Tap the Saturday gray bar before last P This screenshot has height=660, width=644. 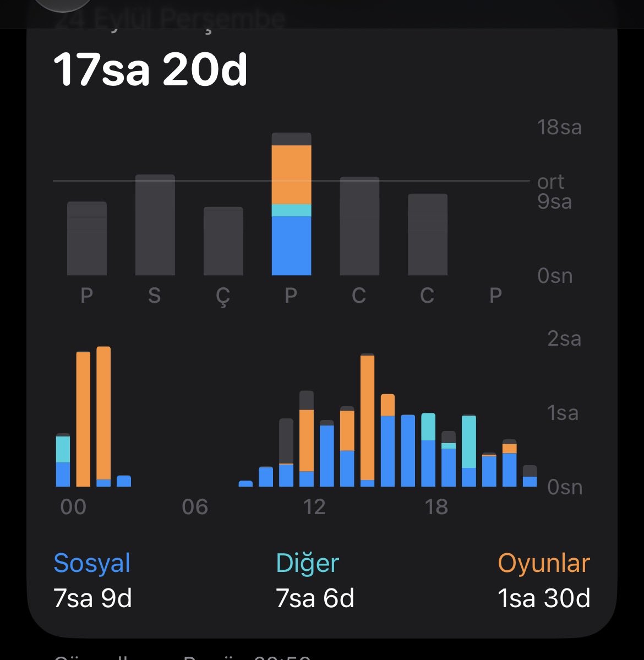(428, 234)
